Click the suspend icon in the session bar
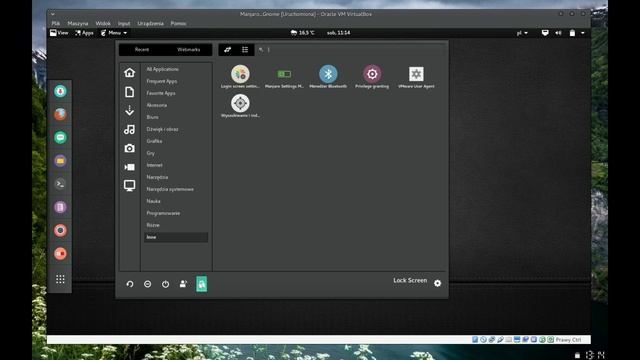Image resolution: width=640 pixels, height=360 pixels. pos(147,284)
